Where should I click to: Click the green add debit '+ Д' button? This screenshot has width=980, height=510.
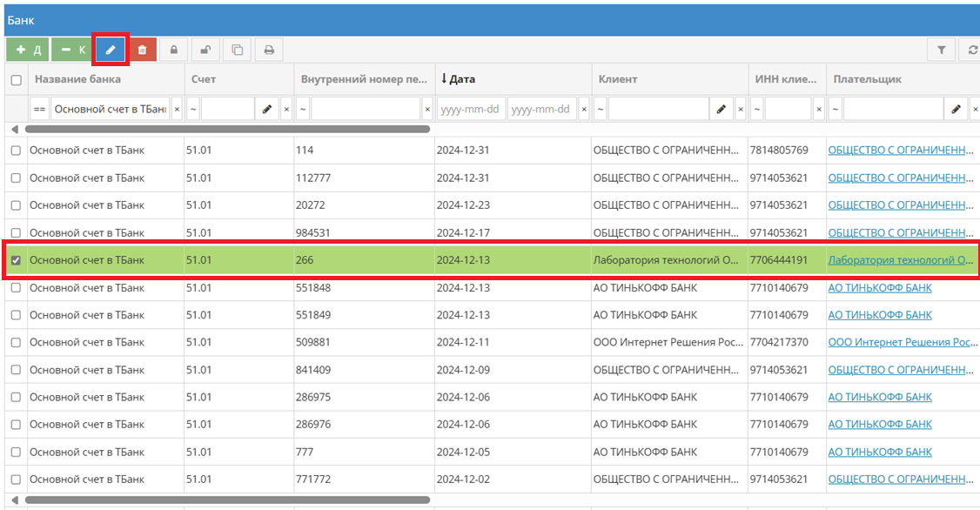(x=27, y=50)
